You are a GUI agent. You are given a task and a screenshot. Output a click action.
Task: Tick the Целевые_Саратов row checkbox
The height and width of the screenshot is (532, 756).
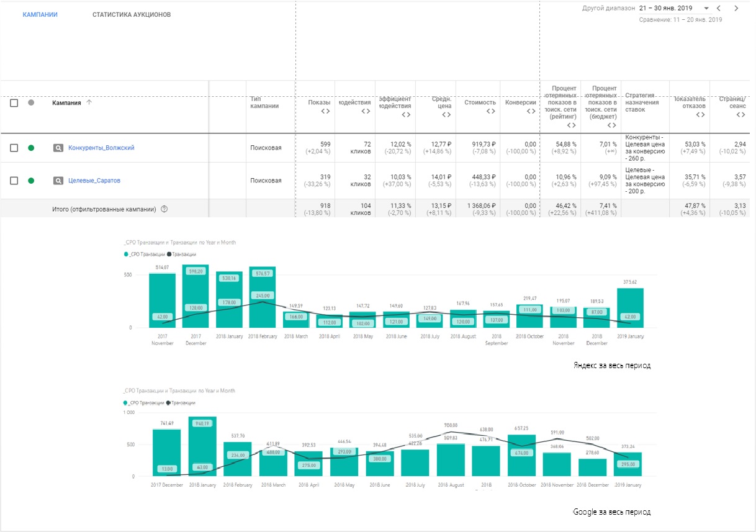14,181
